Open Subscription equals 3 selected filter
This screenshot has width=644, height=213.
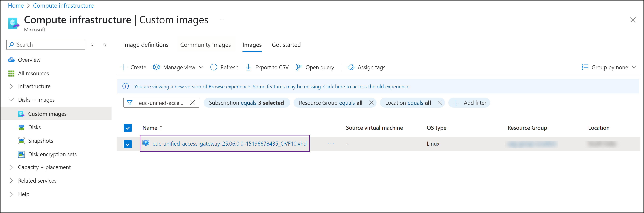pos(247,103)
